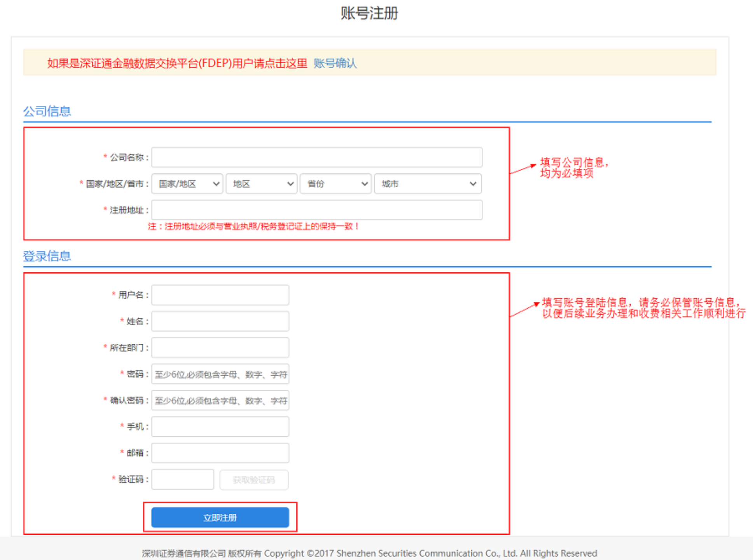This screenshot has height=560, width=753.
Task: Click the 用户名 input field
Action: (220, 295)
